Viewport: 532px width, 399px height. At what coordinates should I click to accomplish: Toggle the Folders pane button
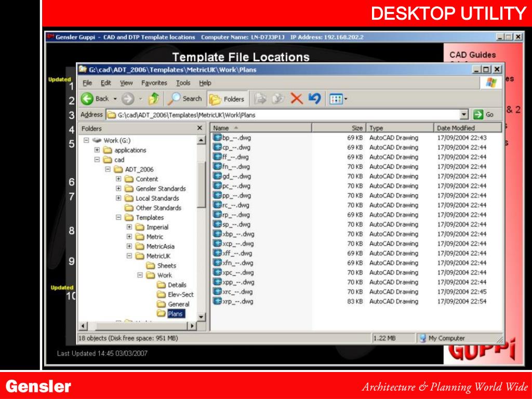click(227, 99)
